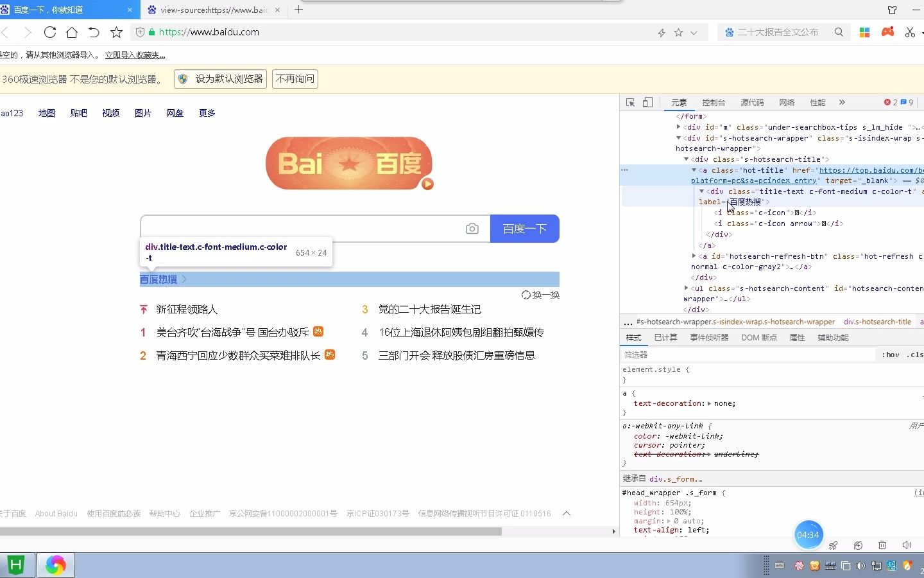Click the camera image-search icon
The height and width of the screenshot is (578, 924).
pos(472,229)
